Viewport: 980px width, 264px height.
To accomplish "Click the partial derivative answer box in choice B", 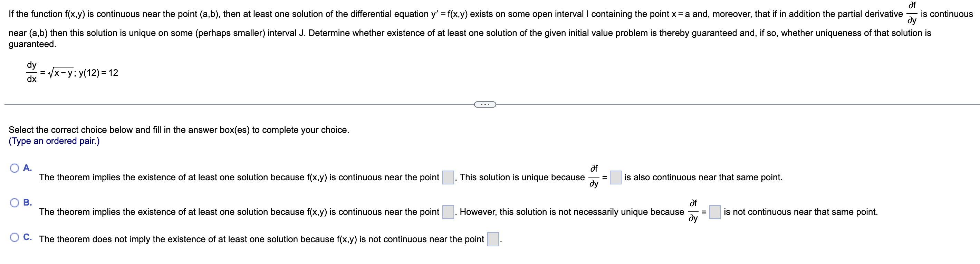I will coord(714,212).
